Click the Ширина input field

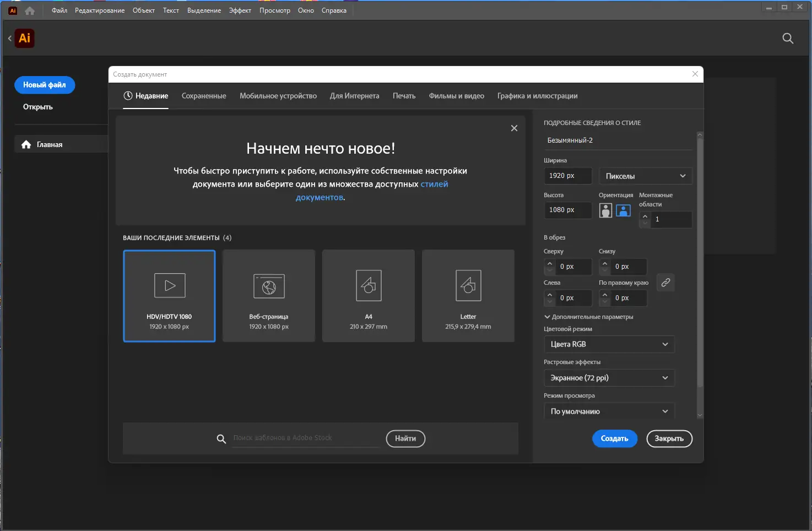567,176
